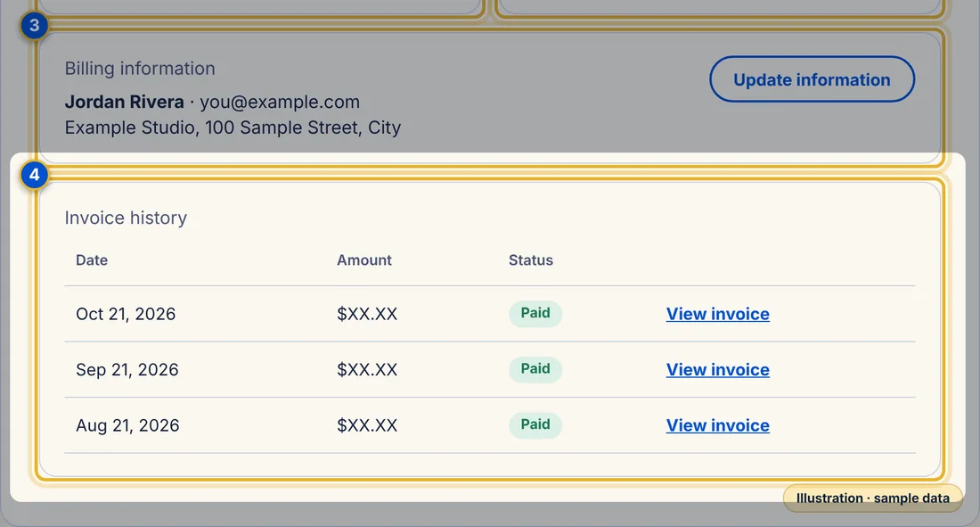Image resolution: width=980 pixels, height=527 pixels.
Task: Click the Status column header
Action: tap(531, 259)
